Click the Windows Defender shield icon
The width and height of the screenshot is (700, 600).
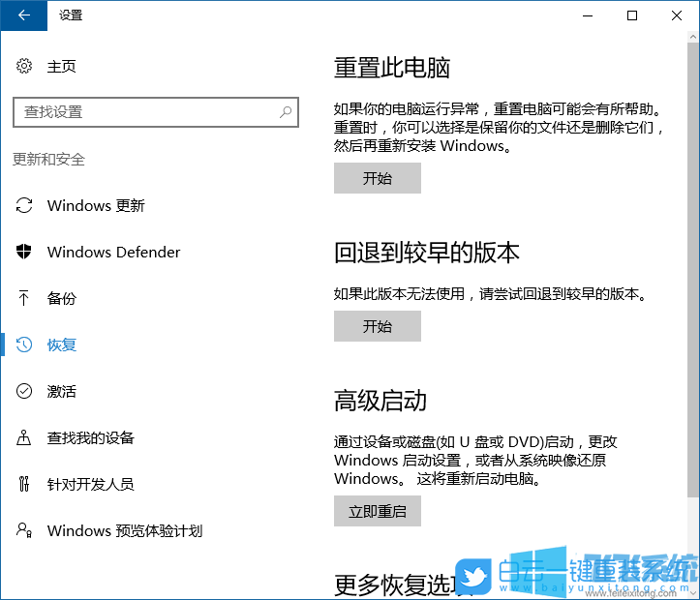point(24,252)
